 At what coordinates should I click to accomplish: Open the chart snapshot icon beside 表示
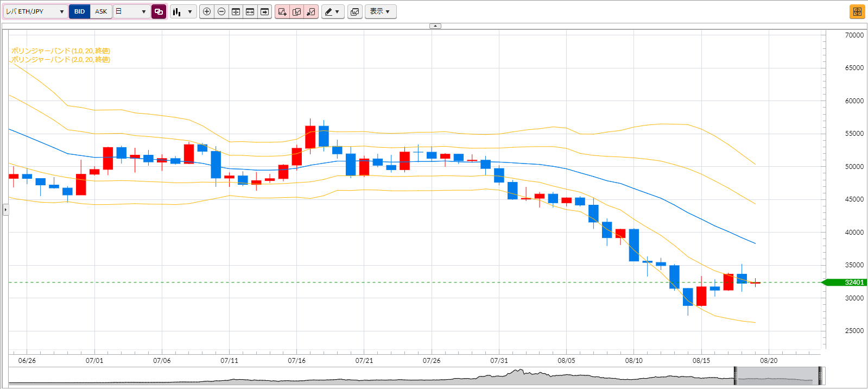(x=355, y=11)
